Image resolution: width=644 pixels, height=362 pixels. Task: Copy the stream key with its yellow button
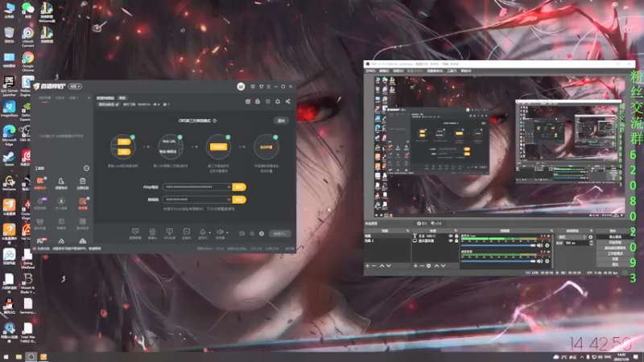point(239,200)
